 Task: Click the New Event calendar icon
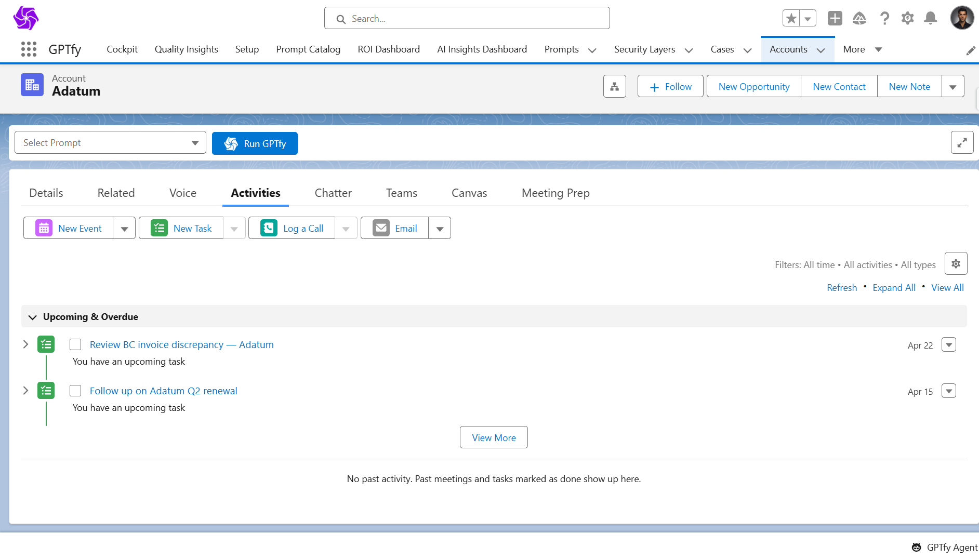[x=44, y=228]
